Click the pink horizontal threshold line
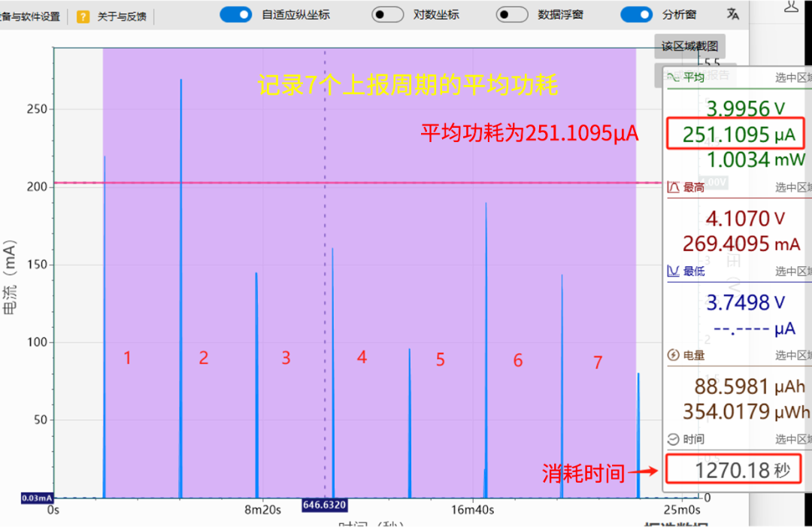 coord(357,183)
